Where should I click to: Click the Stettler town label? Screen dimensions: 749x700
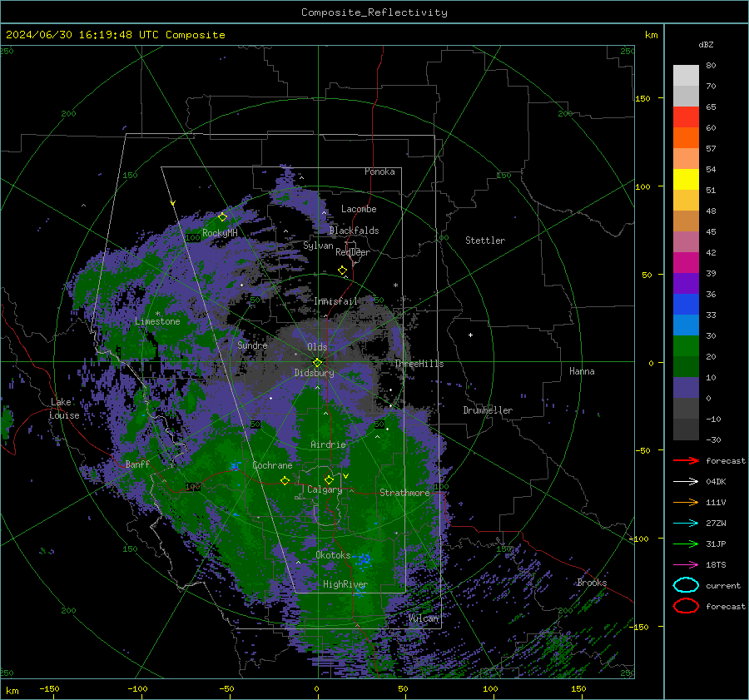click(x=485, y=241)
